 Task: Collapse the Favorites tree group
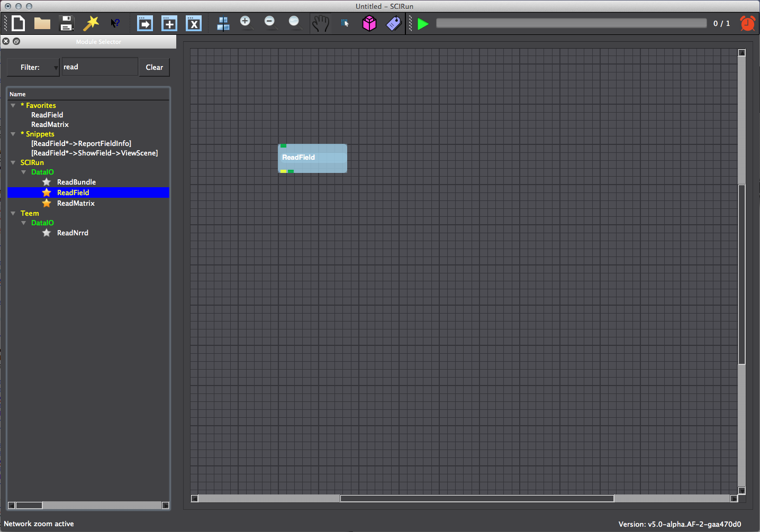(13, 105)
